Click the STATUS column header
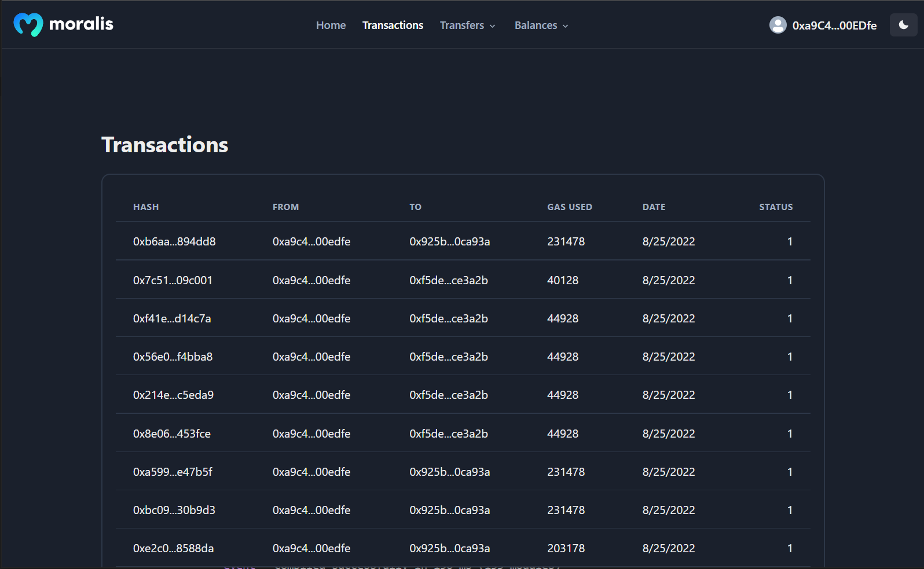This screenshot has height=569, width=924. [776, 207]
